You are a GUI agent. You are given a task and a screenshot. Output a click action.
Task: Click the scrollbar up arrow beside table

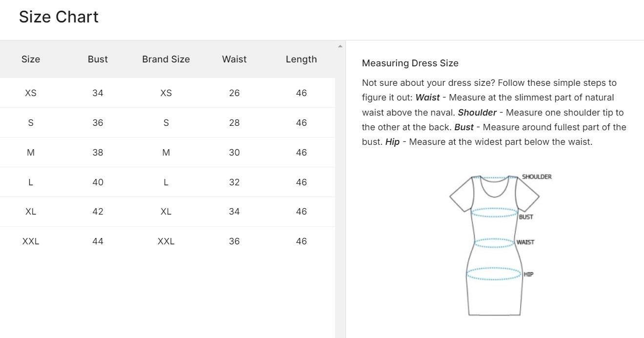[x=340, y=46]
